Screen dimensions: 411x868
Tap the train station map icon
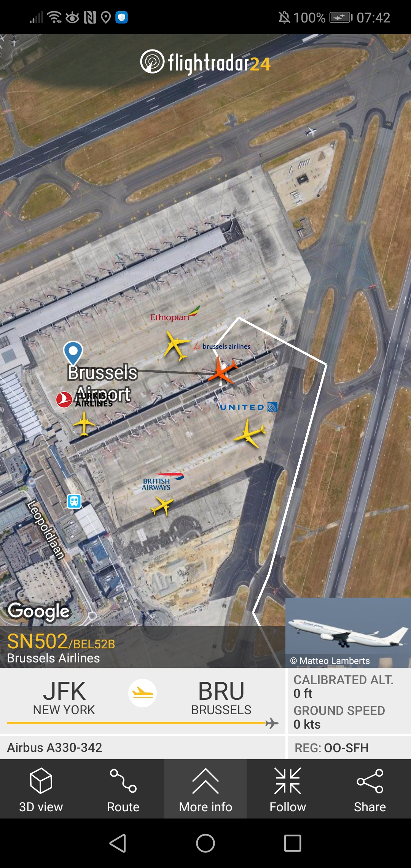tap(74, 501)
